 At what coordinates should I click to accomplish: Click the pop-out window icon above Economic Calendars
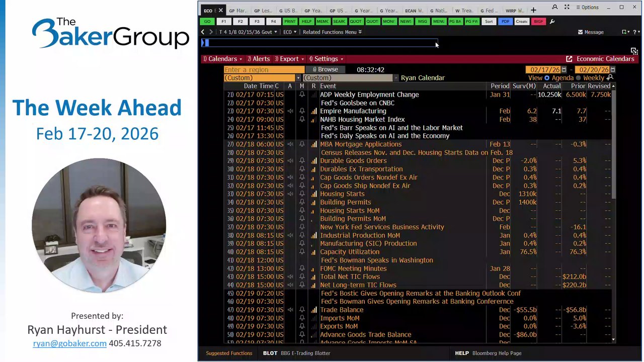click(x=634, y=51)
